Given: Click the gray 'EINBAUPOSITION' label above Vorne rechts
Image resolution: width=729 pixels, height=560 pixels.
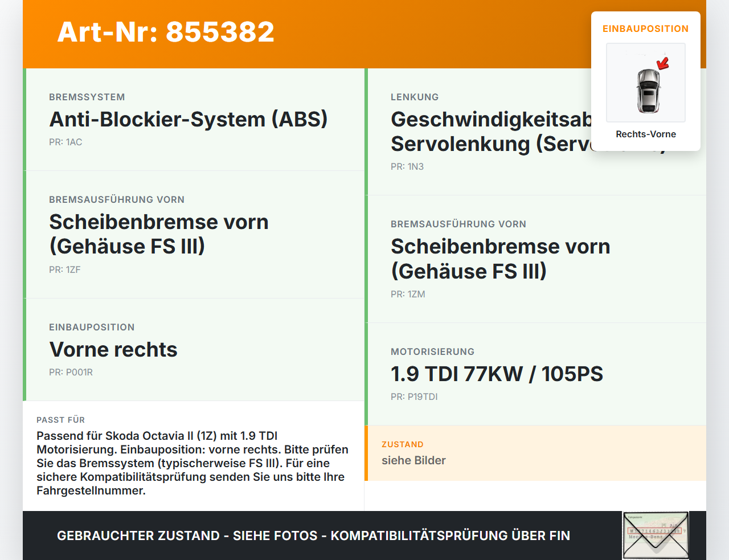Looking at the screenshot, I should pos(92,327).
